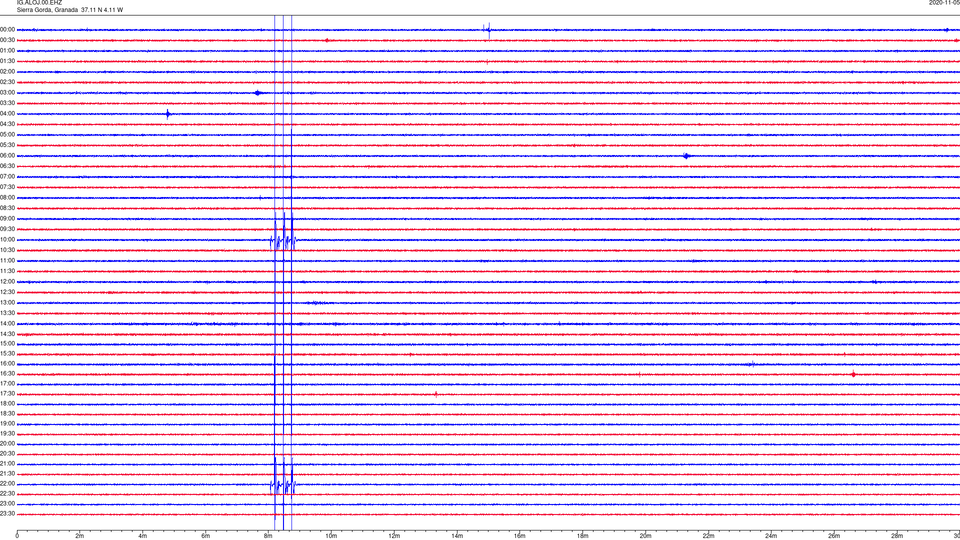Click the red event on the 16:30 trace
This screenshot has width=960, height=540.
853,374
